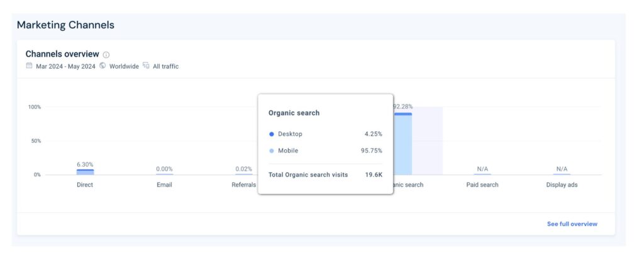Open the See full overview link

coord(572,224)
